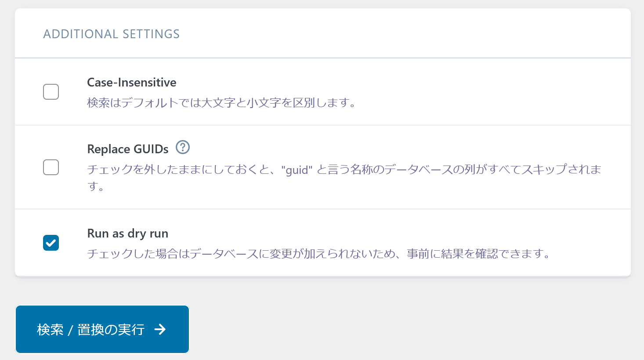
Task: Uncheck the Run as dry run checkbox
Action: pos(51,243)
